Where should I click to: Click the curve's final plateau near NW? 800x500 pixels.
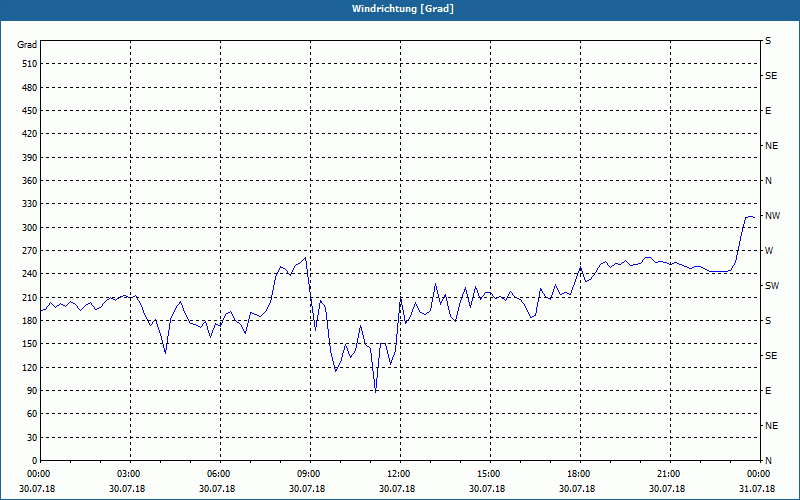tap(749, 217)
